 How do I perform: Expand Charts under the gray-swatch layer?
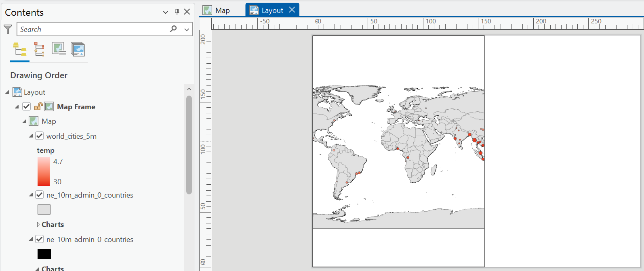pos(38,225)
